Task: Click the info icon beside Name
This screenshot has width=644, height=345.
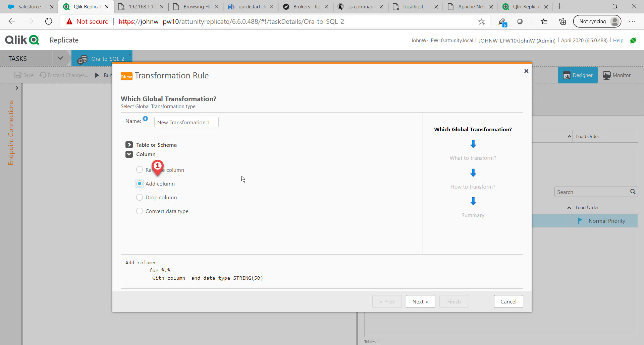Action: pyautogui.click(x=146, y=119)
